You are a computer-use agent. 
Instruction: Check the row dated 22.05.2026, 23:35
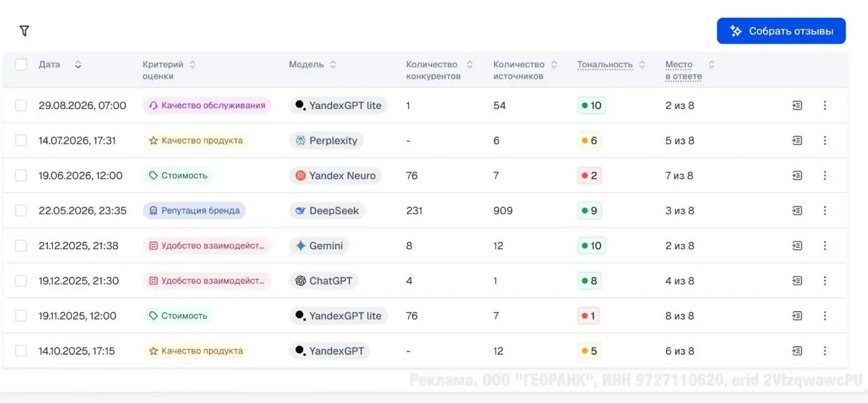pyautogui.click(x=21, y=211)
